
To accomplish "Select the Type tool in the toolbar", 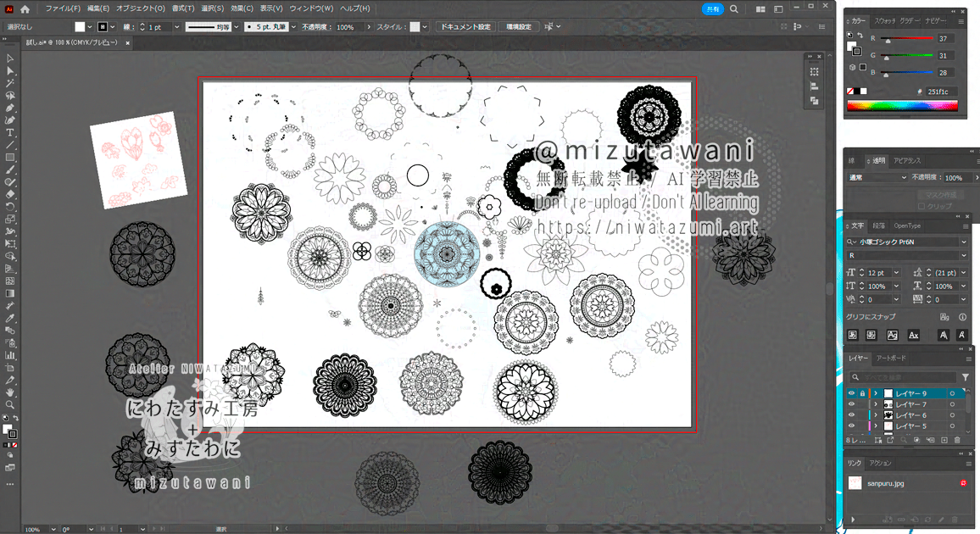I will click(x=10, y=133).
